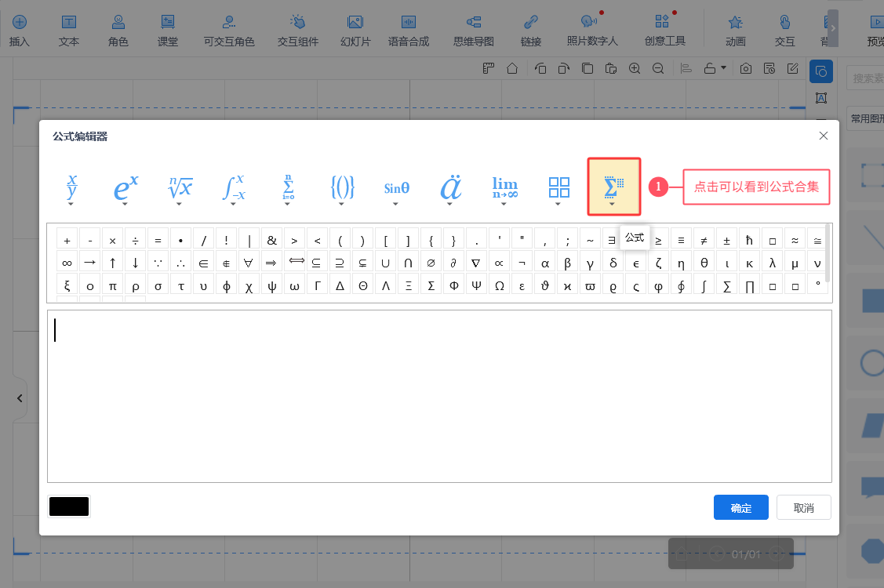The height and width of the screenshot is (588, 884).
Task: Open the 思维导图 toolbar item
Action: (x=474, y=31)
